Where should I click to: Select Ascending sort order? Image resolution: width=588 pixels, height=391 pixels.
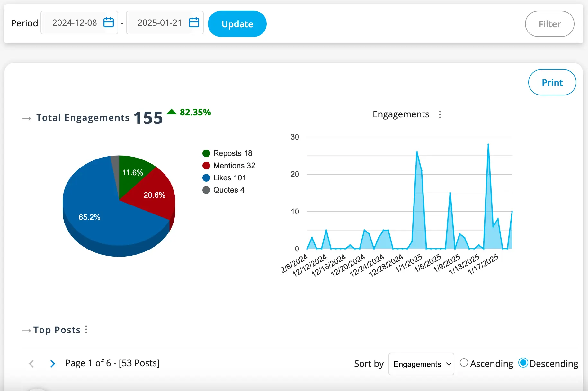click(x=464, y=363)
